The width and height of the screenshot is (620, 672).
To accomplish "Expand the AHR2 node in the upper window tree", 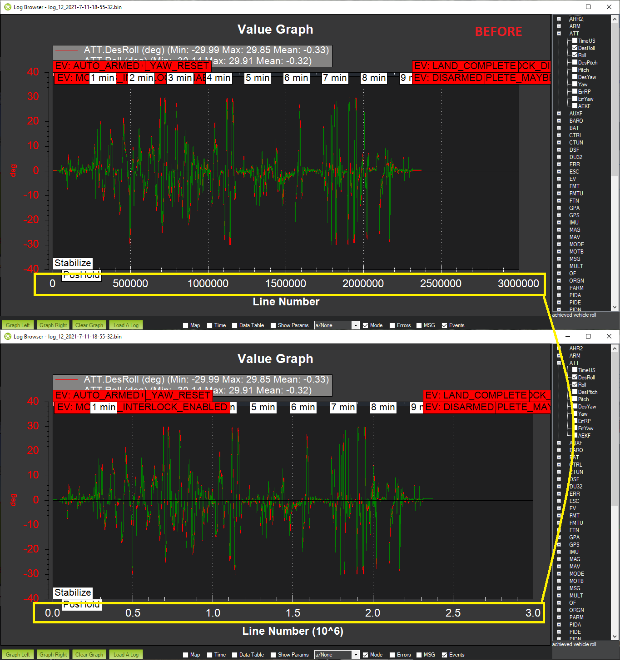I will [x=559, y=19].
